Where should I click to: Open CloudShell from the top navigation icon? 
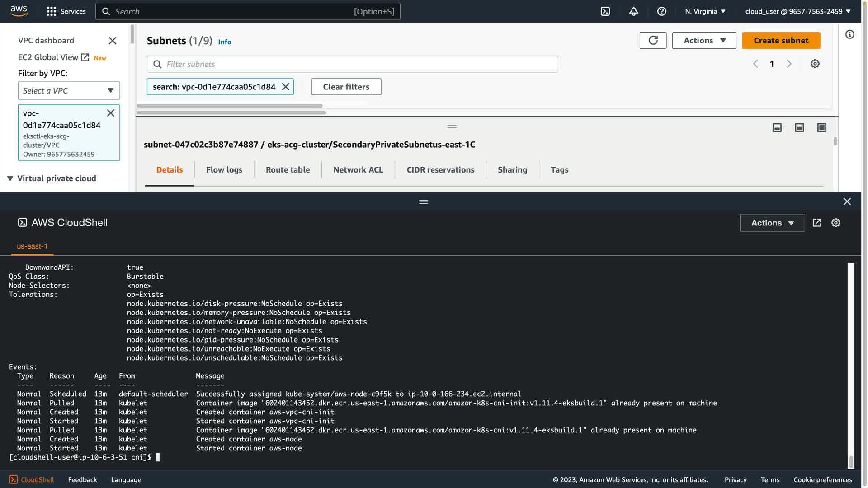(x=605, y=11)
